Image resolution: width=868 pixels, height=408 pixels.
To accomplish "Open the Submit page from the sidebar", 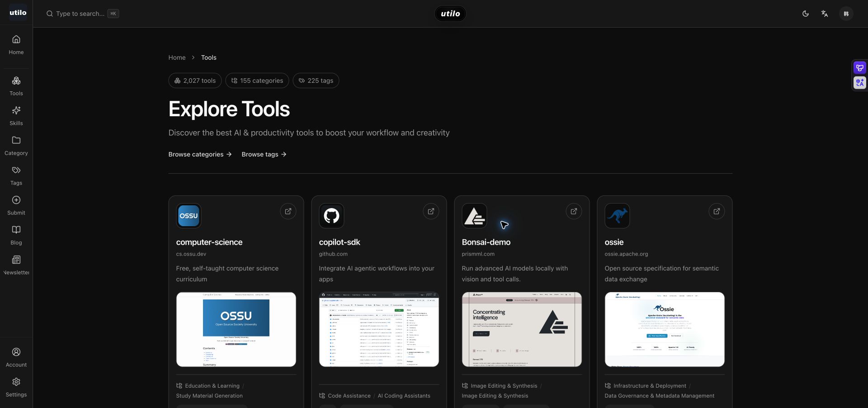I will [x=16, y=205].
